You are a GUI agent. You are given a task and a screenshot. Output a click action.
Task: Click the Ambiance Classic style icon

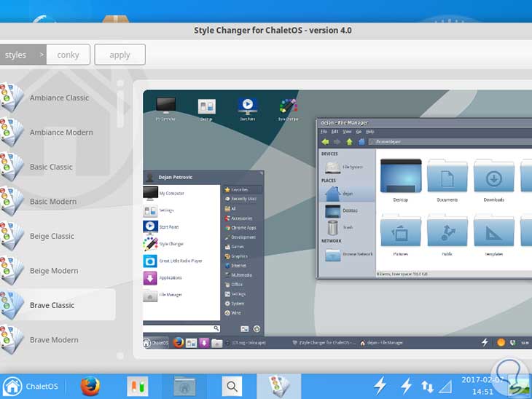(x=12, y=98)
